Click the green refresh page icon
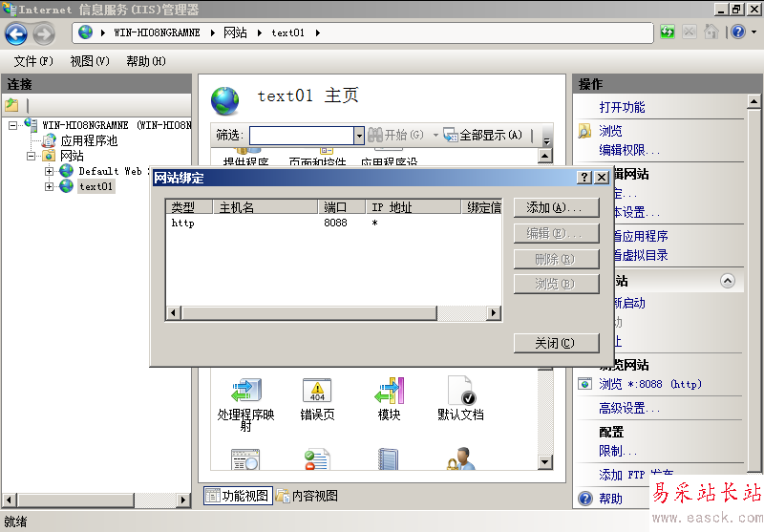The image size is (764, 532). click(667, 32)
